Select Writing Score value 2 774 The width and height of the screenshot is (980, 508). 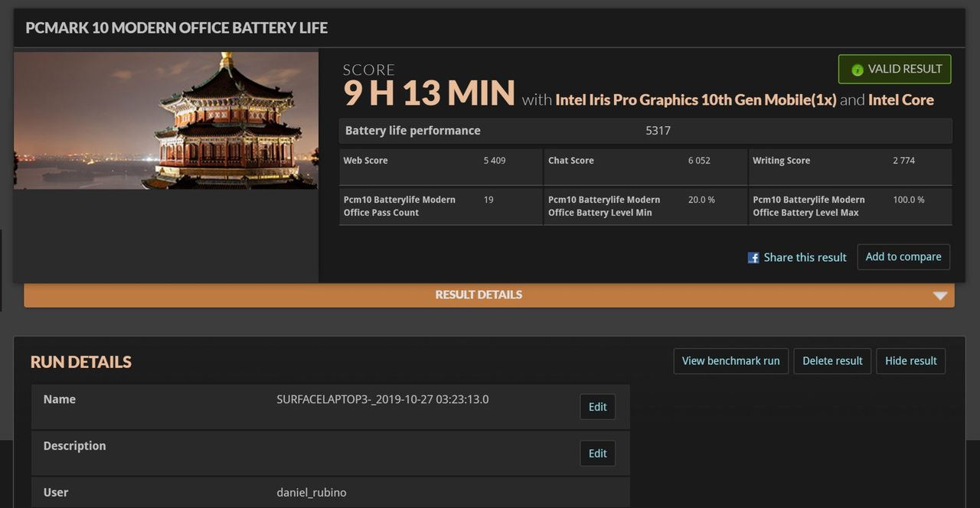click(x=903, y=161)
